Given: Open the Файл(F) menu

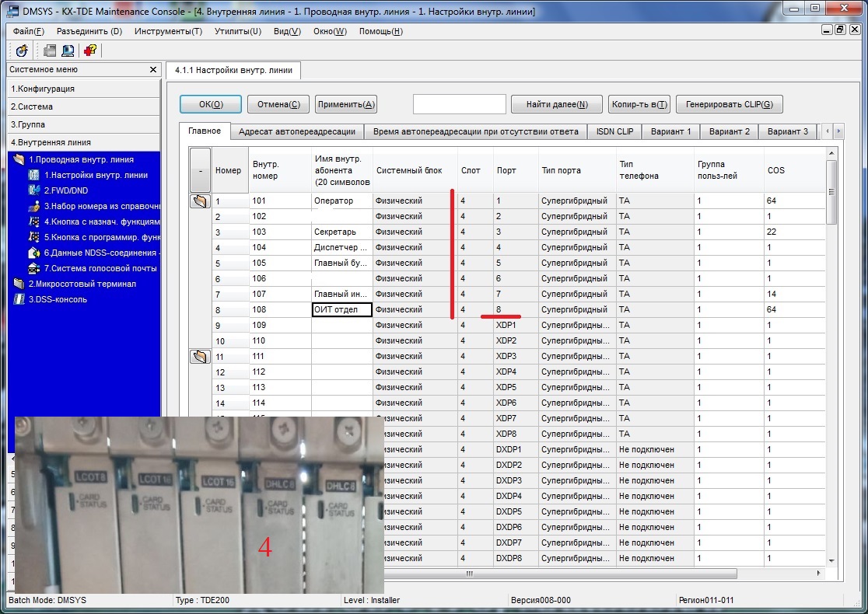Looking at the screenshot, I should pyautogui.click(x=28, y=32).
